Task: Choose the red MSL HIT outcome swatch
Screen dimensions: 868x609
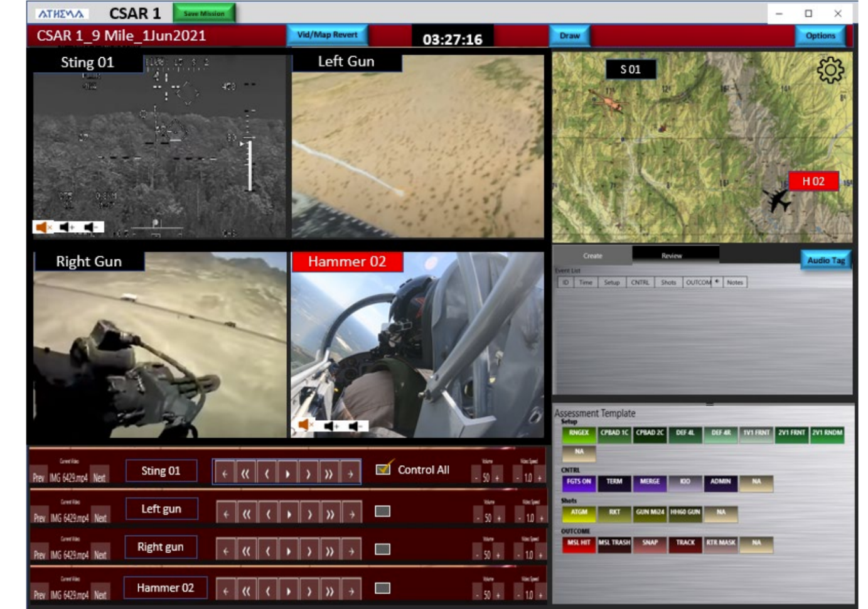Action: coord(579,544)
